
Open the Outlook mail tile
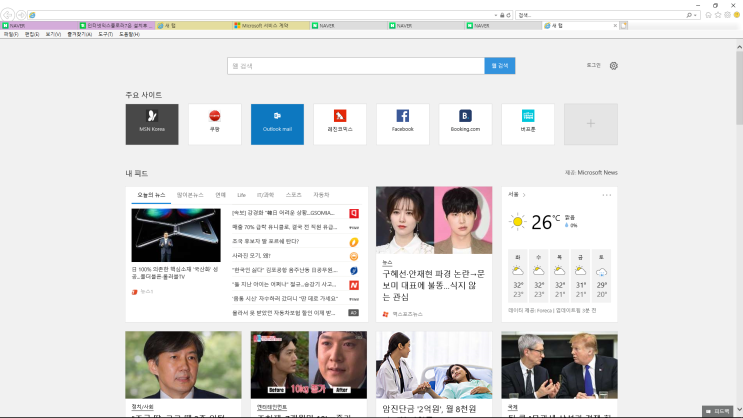(277, 124)
